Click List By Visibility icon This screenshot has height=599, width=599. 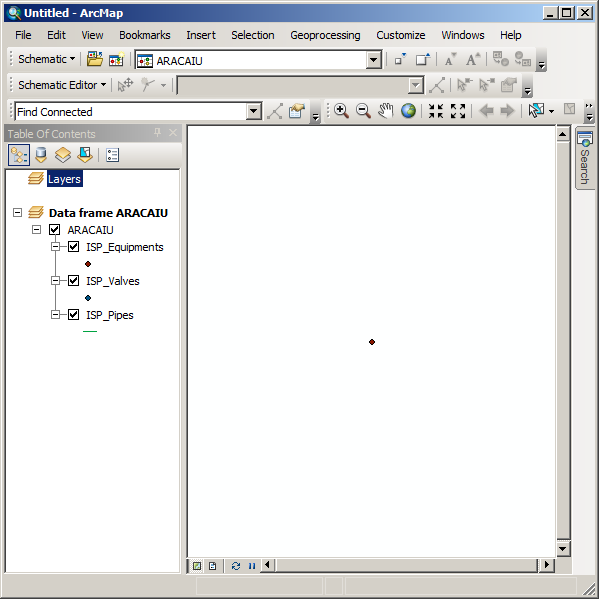[x=63, y=155]
